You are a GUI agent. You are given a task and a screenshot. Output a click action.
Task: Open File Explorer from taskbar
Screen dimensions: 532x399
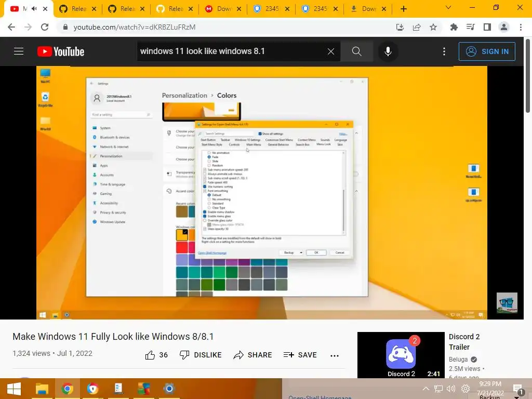[42, 389]
